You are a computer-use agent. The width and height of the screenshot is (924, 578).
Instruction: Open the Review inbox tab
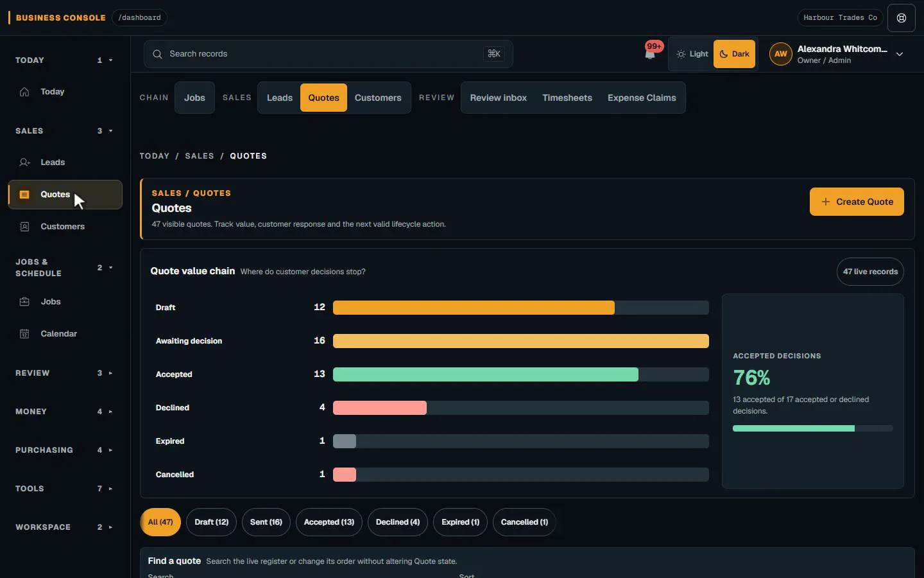tap(499, 98)
